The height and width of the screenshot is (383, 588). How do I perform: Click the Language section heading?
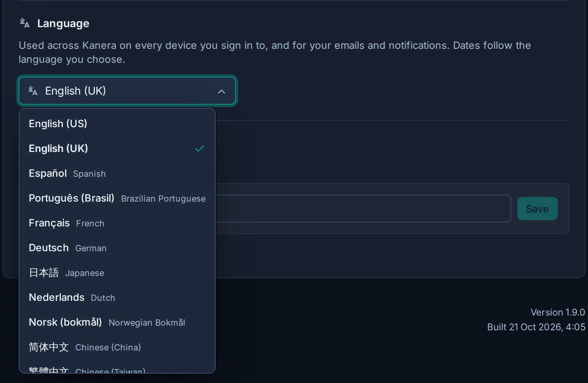click(x=63, y=24)
